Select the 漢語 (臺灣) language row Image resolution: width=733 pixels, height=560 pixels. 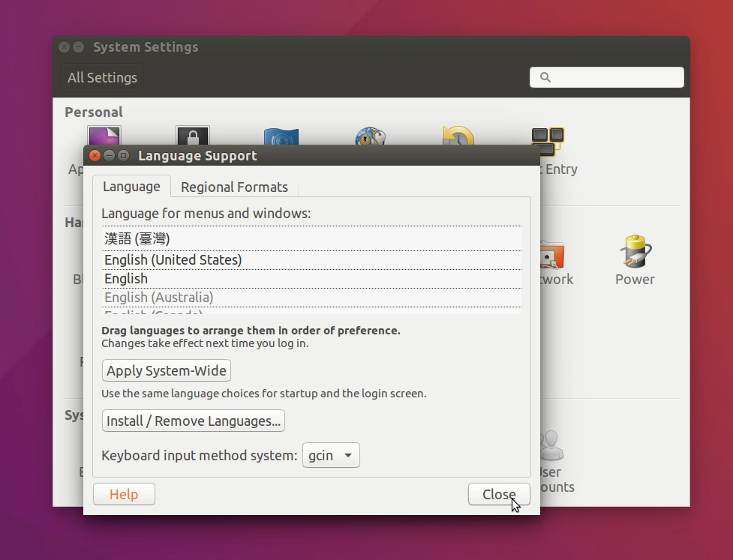point(311,238)
